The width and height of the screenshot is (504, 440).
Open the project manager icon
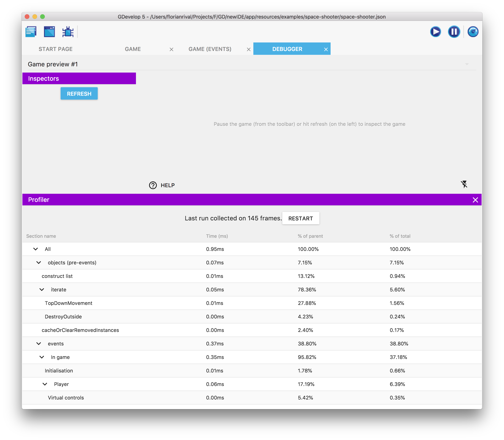tap(31, 32)
